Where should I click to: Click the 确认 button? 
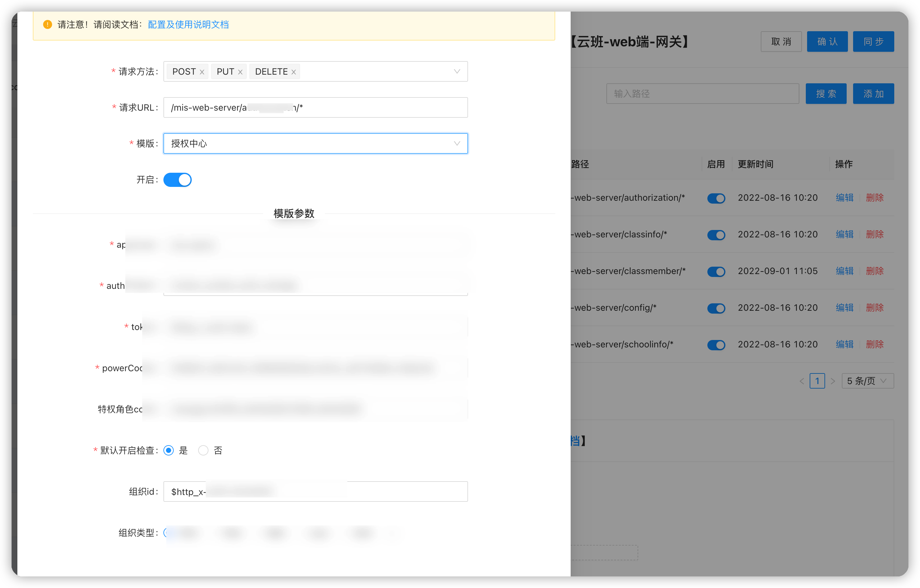point(827,41)
